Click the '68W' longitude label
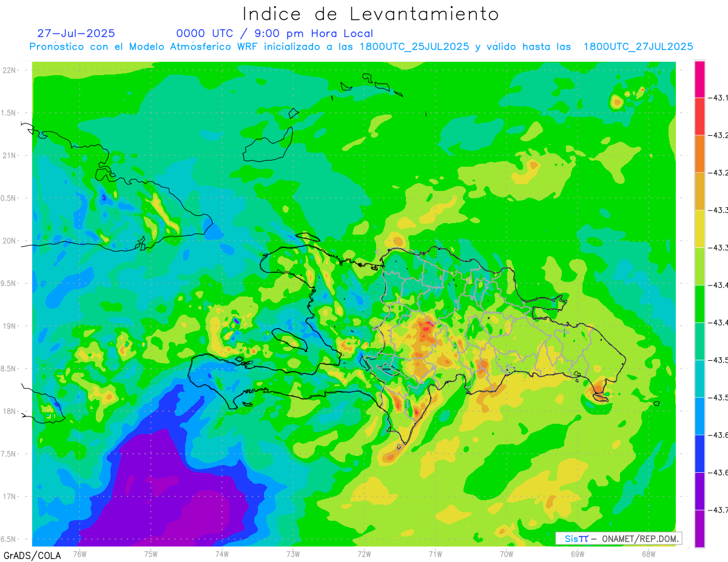Image resolution: width=728 pixels, height=562 pixels. click(x=648, y=554)
